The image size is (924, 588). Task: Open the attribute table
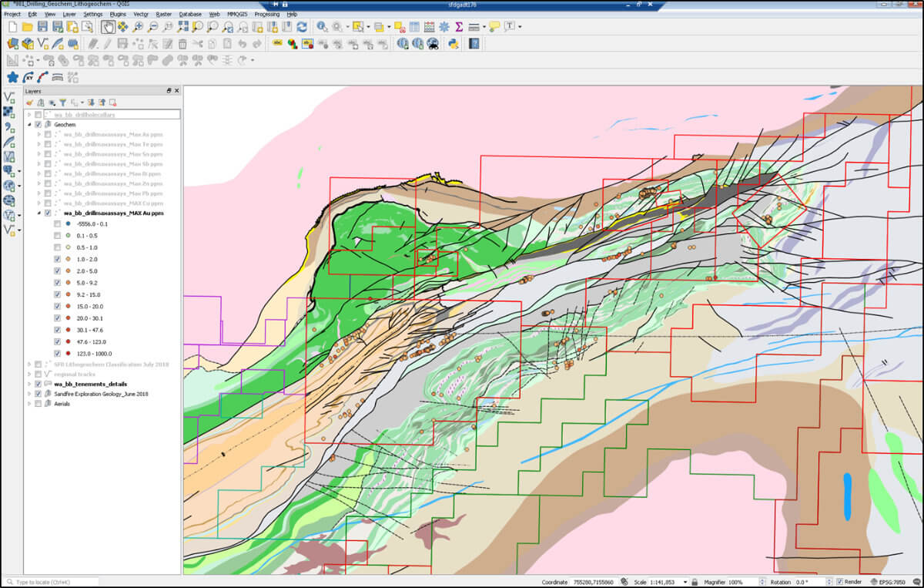413,27
